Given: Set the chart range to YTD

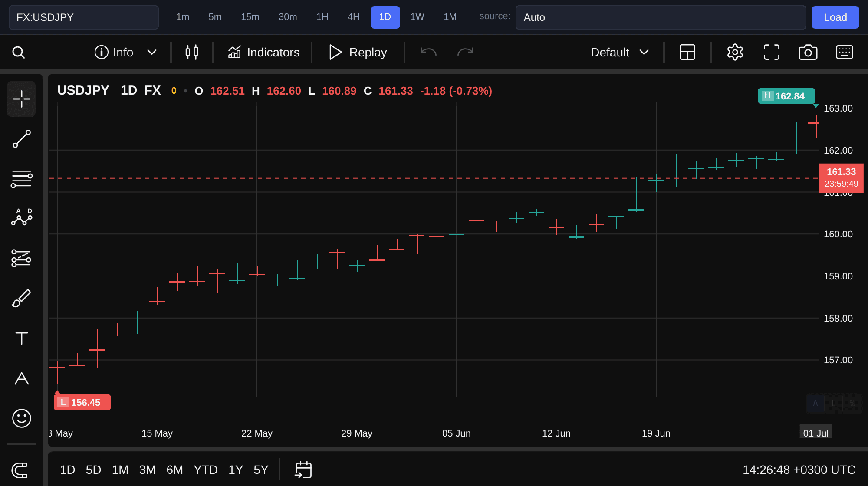Looking at the screenshot, I should (x=205, y=470).
